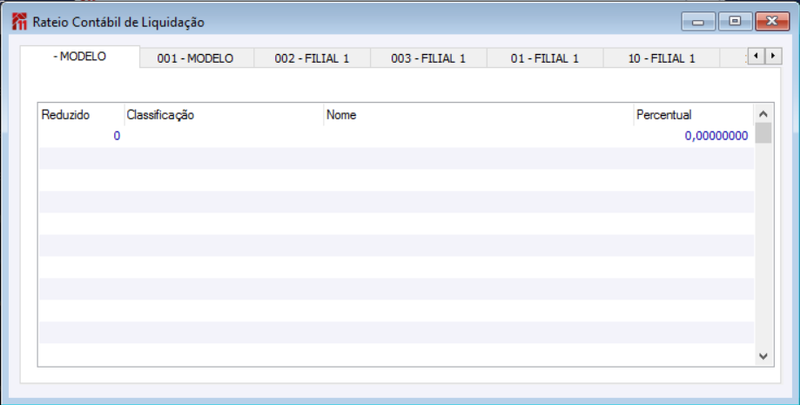Open the '001 - MODELO' tab
This screenshot has width=800, height=405.
pos(196,59)
